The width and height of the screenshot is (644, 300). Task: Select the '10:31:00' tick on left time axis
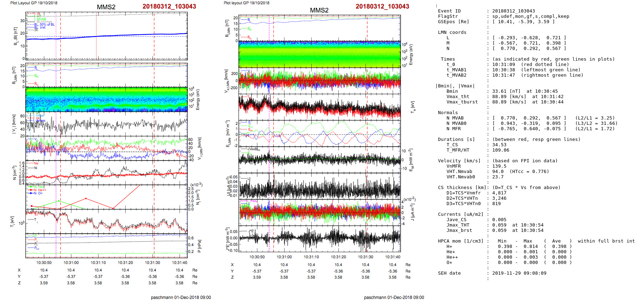pyautogui.click(x=71, y=263)
